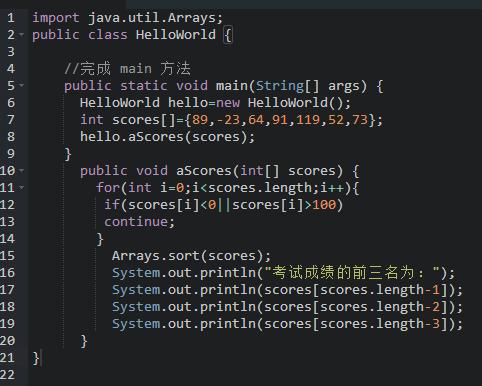Collapse the aScores method fold arrow on line 10
The image size is (482, 386).
[x=22, y=170]
